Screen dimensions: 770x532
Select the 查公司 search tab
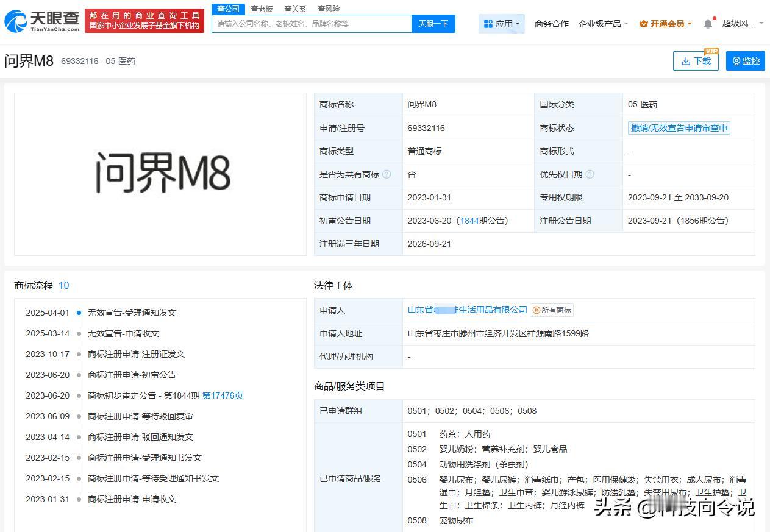(x=228, y=9)
